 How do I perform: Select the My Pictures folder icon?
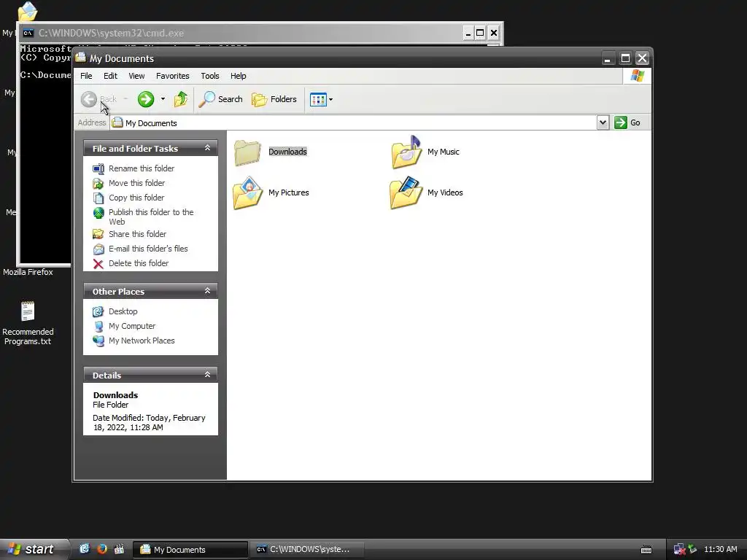[x=247, y=192]
